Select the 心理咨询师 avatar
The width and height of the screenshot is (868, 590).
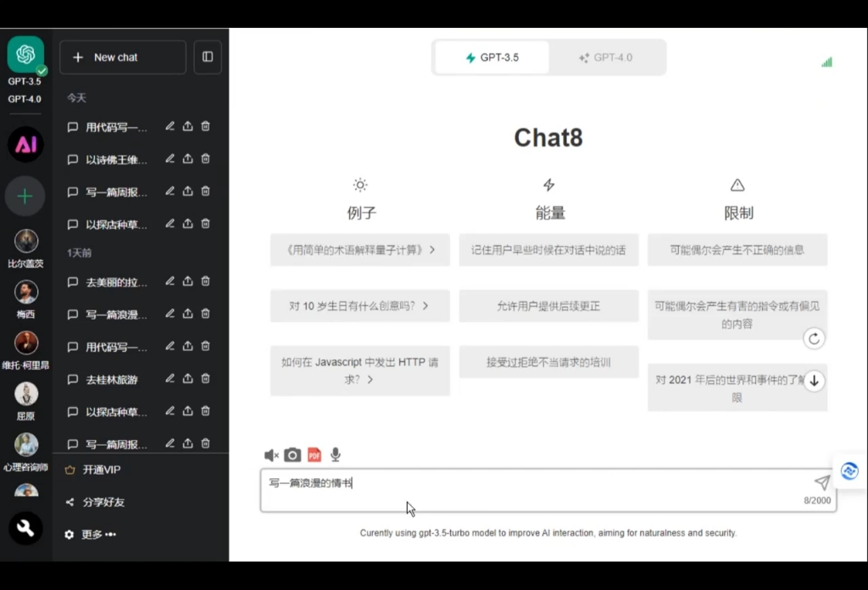tap(26, 445)
